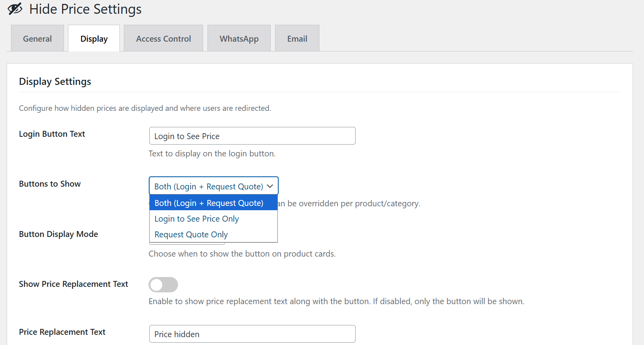644x345 pixels.
Task: Click the Login Button Text input field
Action: click(x=252, y=136)
